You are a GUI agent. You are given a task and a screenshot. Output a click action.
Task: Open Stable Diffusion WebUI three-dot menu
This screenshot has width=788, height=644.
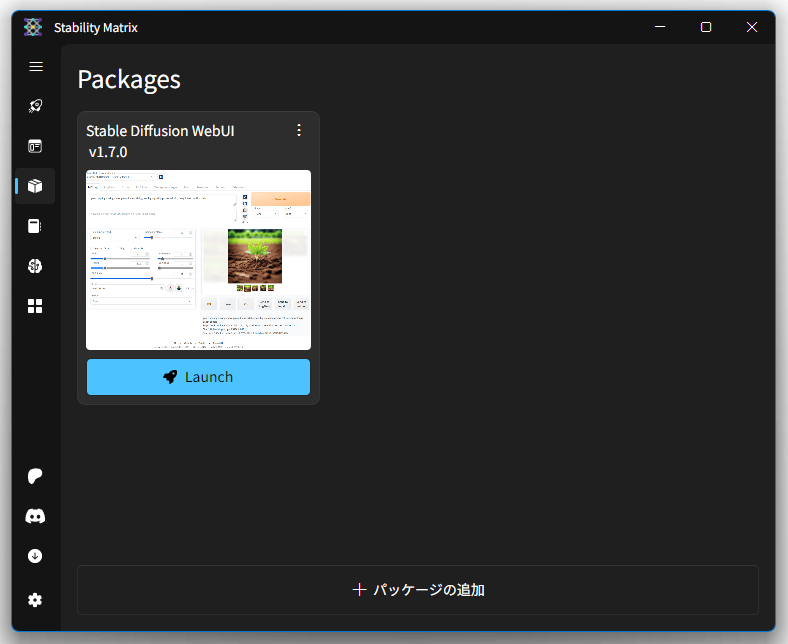pyautogui.click(x=299, y=130)
